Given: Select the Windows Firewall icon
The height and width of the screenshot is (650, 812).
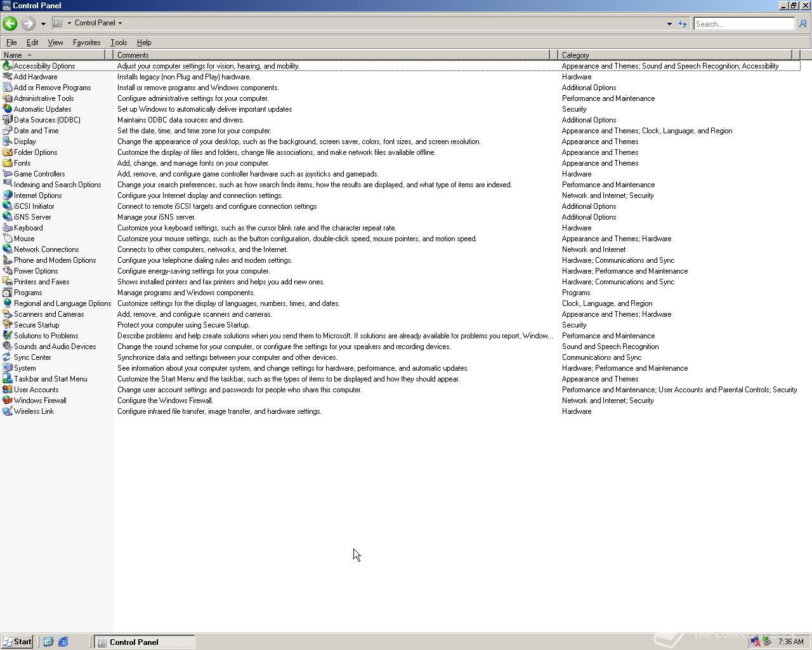Looking at the screenshot, I should click(8, 401).
